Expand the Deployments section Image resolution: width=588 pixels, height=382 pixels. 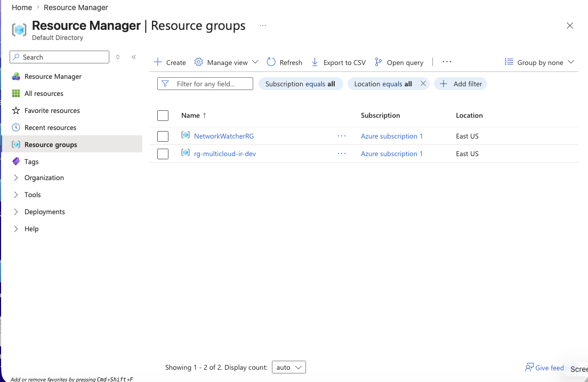[16, 212]
